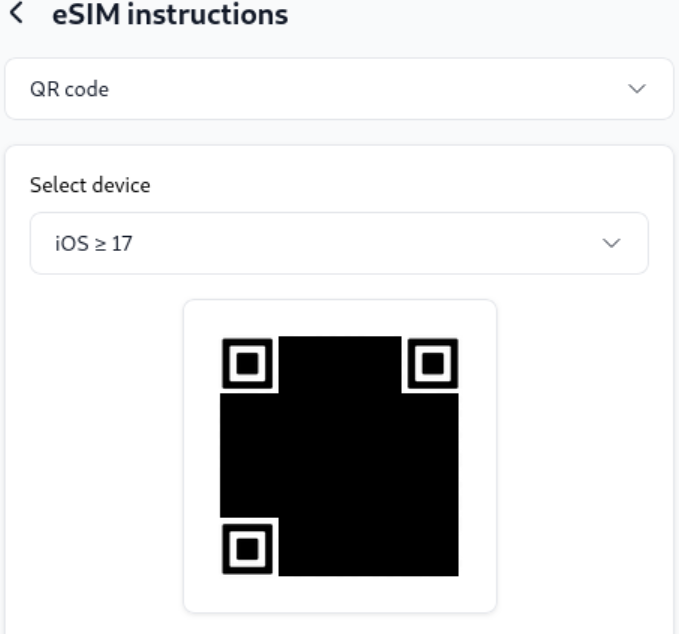Click the down chevron beside QR code
The image size is (679, 634).
636,89
